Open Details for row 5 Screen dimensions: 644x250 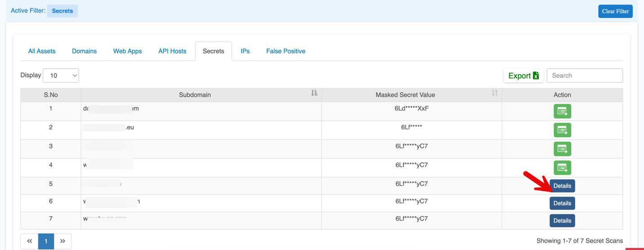(x=562, y=186)
